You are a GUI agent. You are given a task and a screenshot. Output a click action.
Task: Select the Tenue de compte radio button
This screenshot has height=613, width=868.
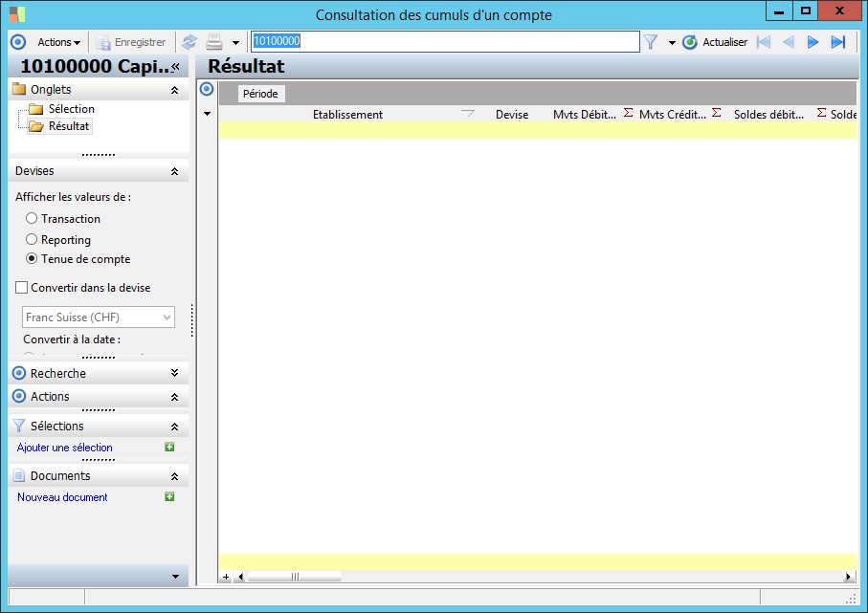point(32,259)
